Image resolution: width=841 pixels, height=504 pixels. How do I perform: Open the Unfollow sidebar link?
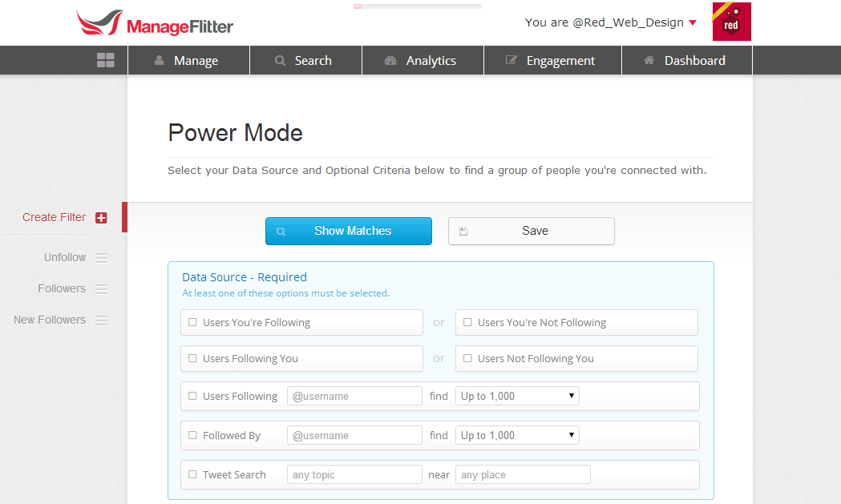(x=65, y=257)
